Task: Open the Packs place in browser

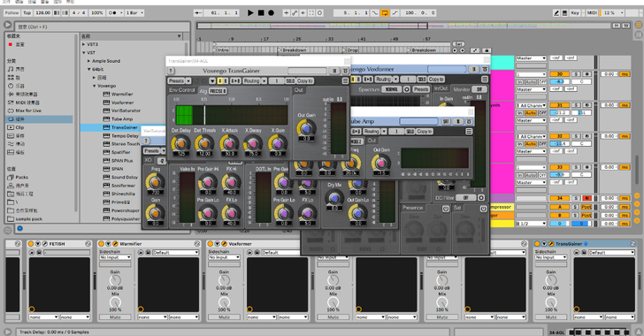Action: pyautogui.click(x=22, y=177)
